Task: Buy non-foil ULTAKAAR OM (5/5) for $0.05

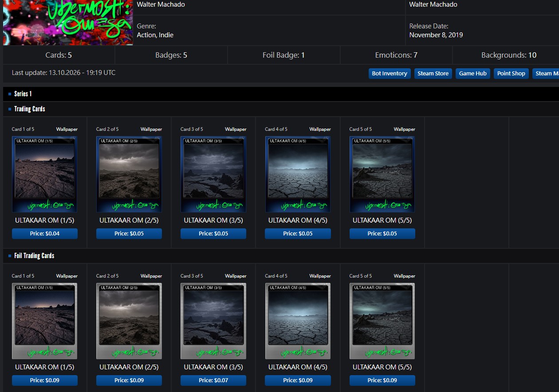Action: pos(382,234)
